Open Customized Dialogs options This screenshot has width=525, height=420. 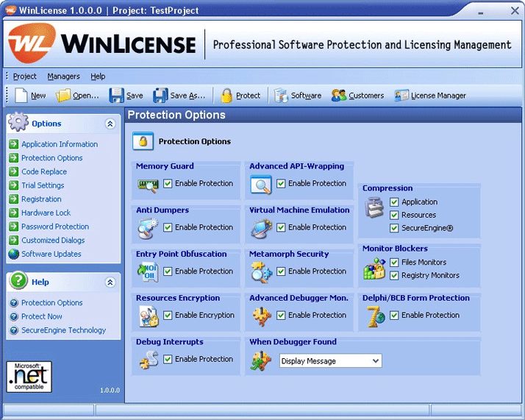tap(53, 240)
